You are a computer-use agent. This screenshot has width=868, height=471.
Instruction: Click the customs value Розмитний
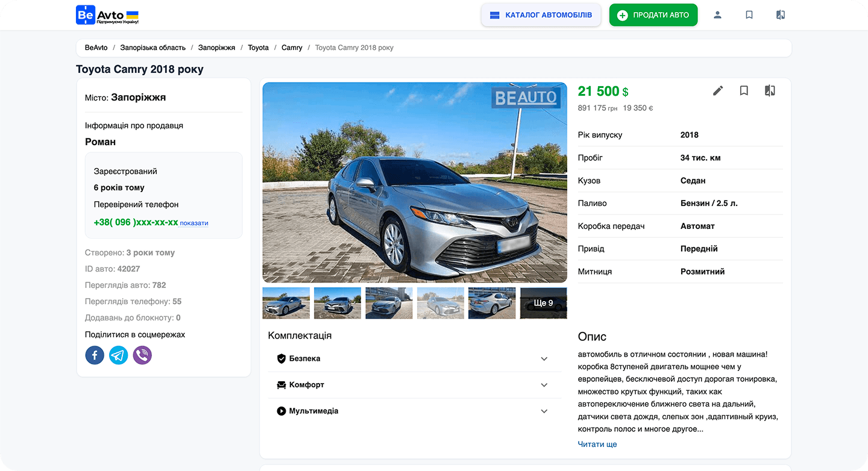pyautogui.click(x=703, y=272)
